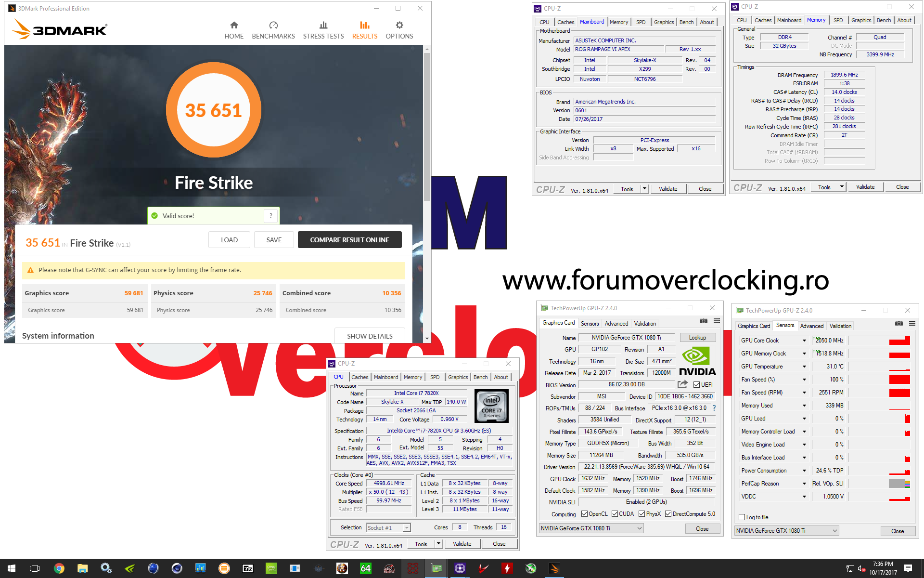This screenshot has width=924, height=578.
Task: Click the SAVE button in 3DMark
Action: 274,240
